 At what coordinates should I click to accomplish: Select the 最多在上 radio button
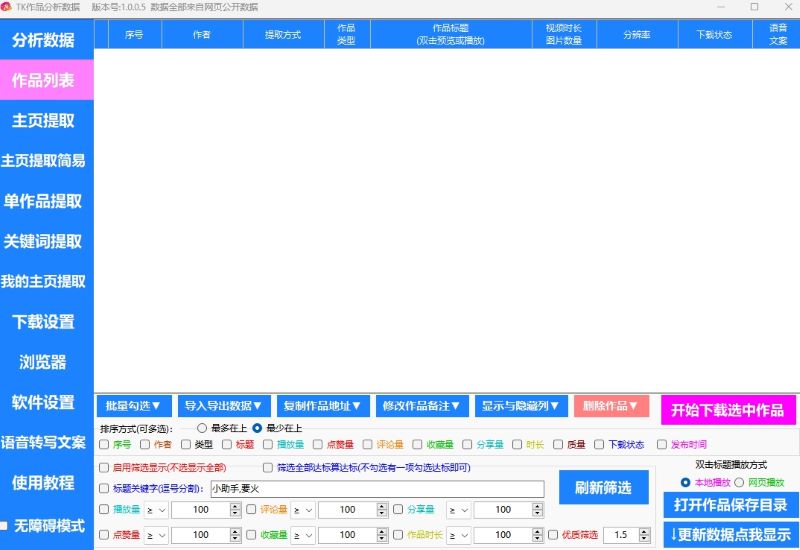[x=202, y=428]
